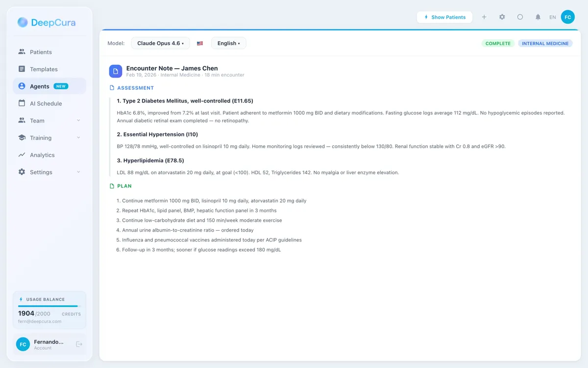
Task: Select EN in the top bar
Action: [552, 17]
